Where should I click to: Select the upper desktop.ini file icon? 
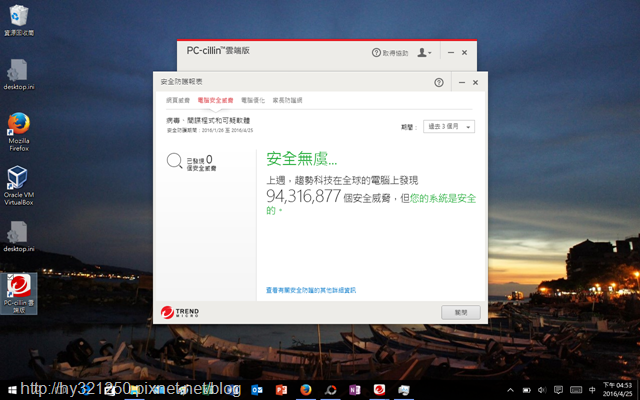click(19, 74)
